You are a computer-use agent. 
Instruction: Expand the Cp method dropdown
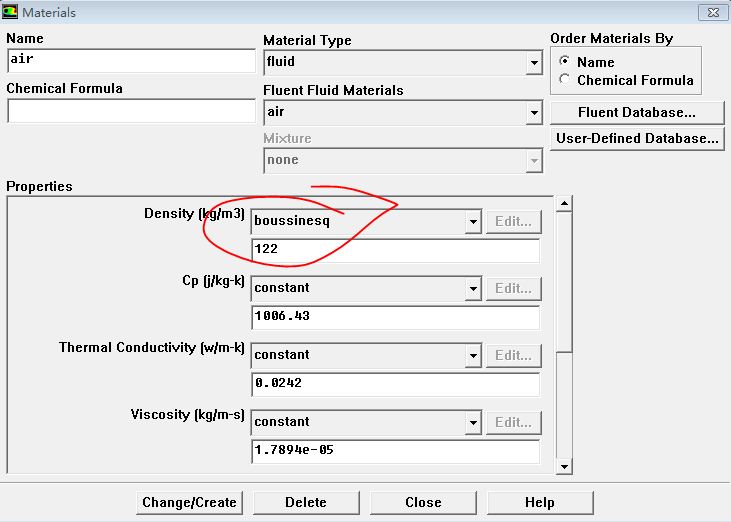coord(473,288)
